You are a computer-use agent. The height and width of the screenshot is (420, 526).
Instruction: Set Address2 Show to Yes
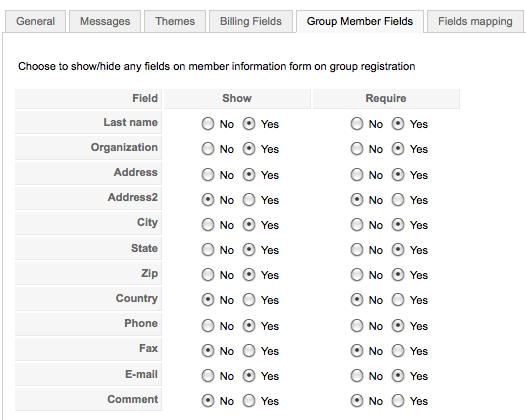249,200
